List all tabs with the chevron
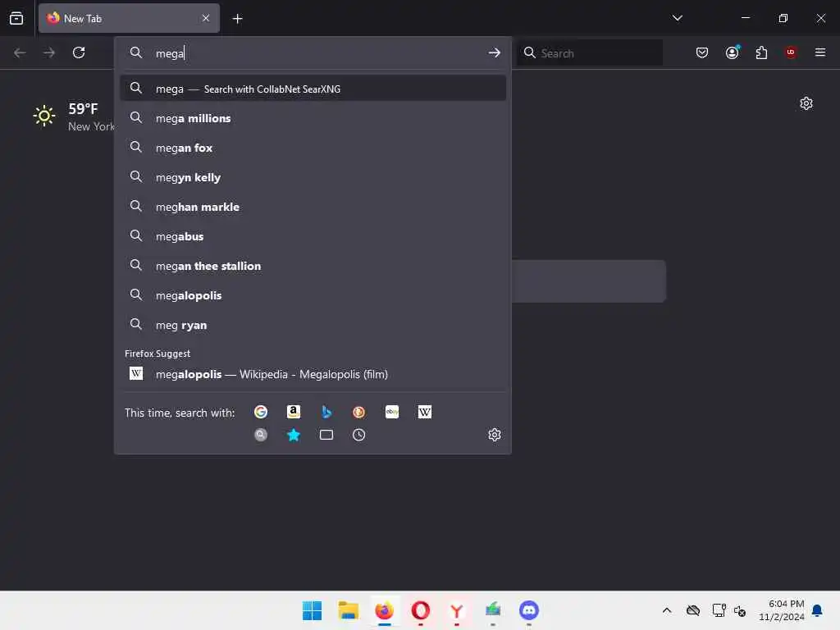Image resolution: width=840 pixels, height=630 pixels. pyautogui.click(x=677, y=18)
